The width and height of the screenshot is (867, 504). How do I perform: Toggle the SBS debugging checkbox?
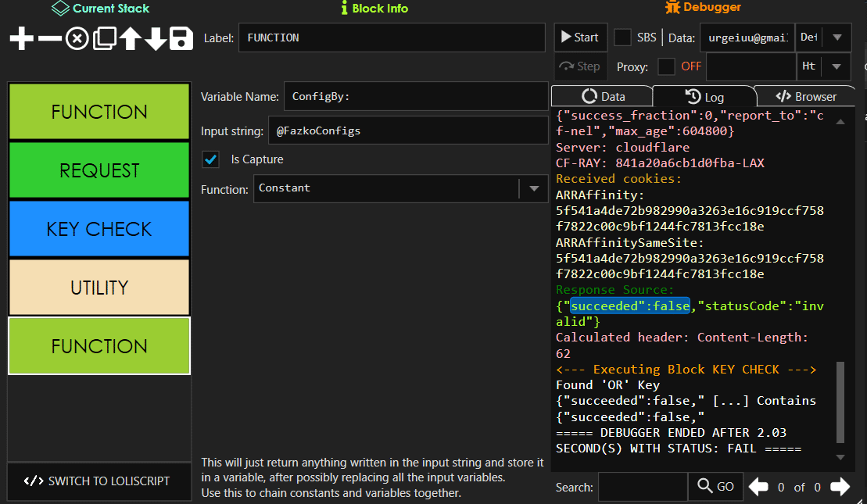click(x=623, y=37)
